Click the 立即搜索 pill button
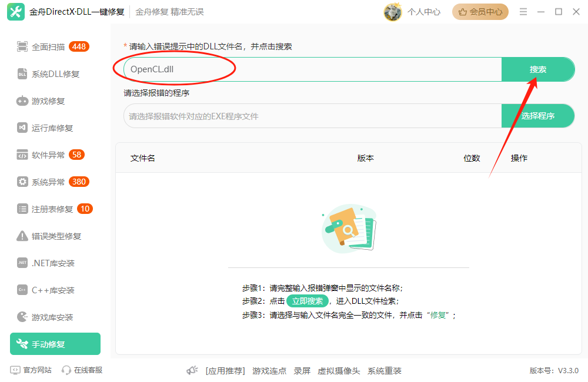This screenshot has width=588, height=382. tap(308, 301)
